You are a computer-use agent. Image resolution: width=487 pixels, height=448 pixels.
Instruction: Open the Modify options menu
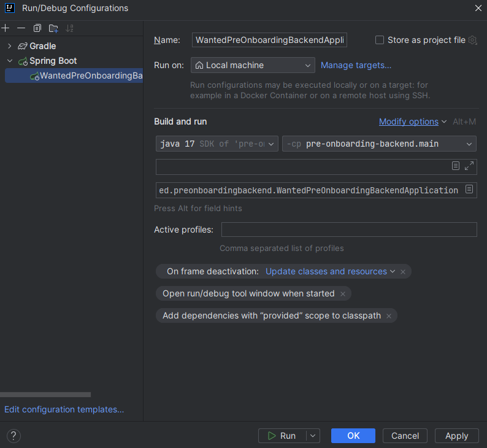[408, 122]
